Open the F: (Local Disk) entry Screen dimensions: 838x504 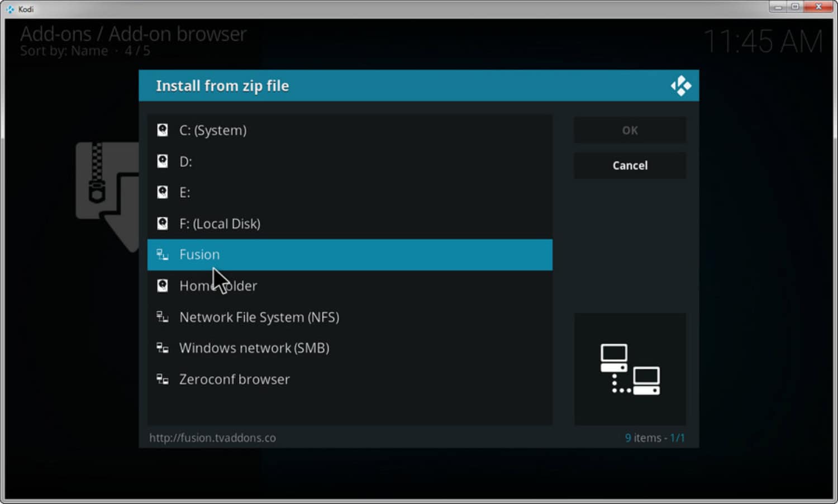350,224
